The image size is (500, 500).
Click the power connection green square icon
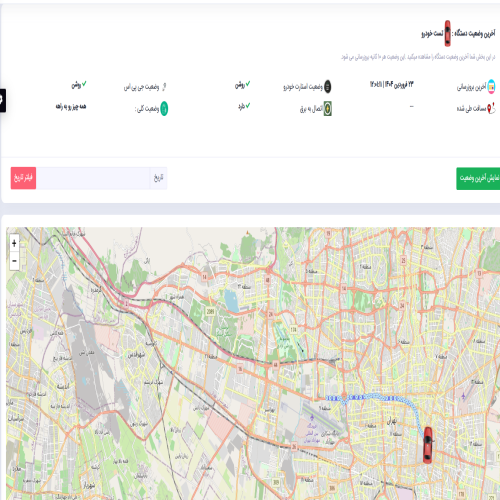(327, 109)
